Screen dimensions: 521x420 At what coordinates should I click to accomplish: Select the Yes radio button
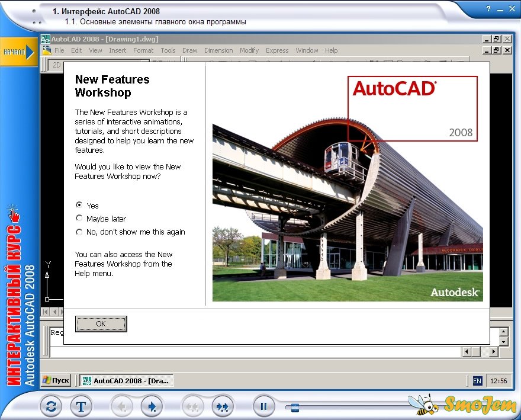[x=79, y=205]
